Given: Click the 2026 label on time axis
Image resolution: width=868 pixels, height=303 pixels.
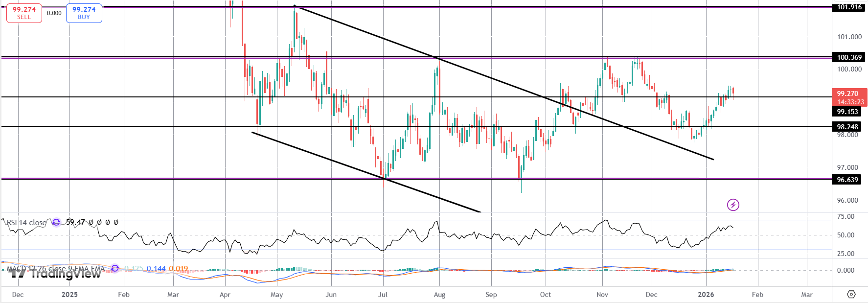Looking at the screenshot, I should pyautogui.click(x=706, y=294).
